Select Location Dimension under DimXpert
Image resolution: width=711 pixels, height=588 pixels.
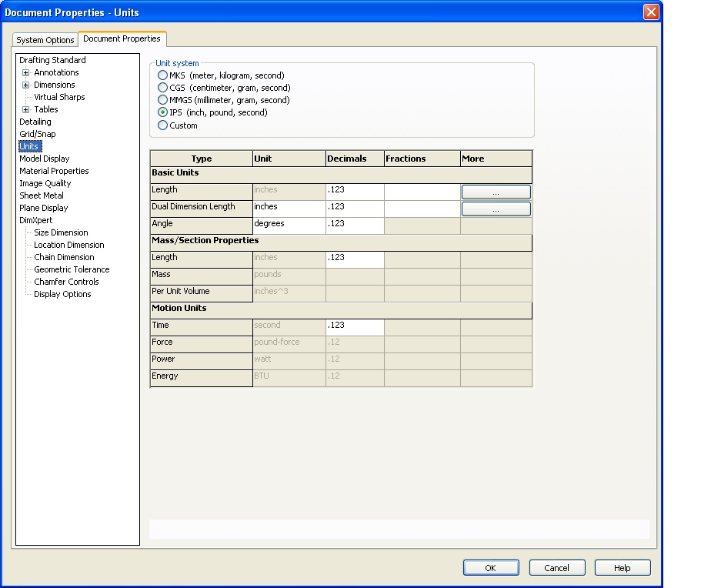(x=69, y=245)
